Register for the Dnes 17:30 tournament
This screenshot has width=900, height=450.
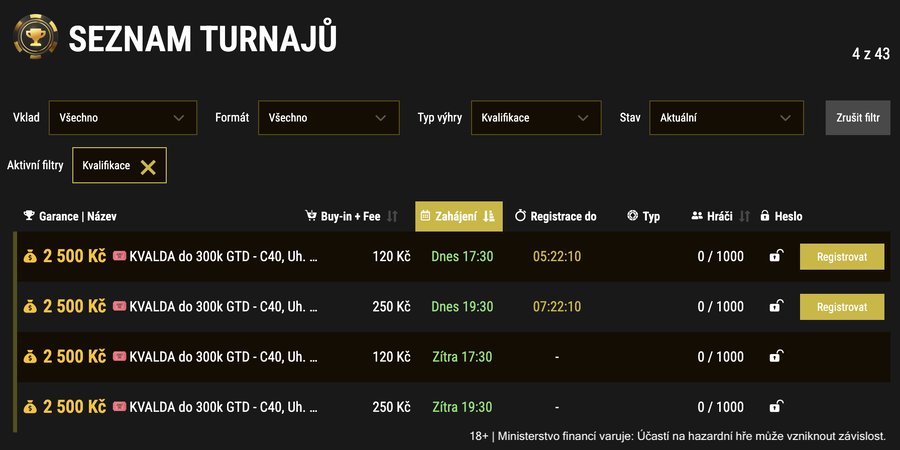[842, 257]
